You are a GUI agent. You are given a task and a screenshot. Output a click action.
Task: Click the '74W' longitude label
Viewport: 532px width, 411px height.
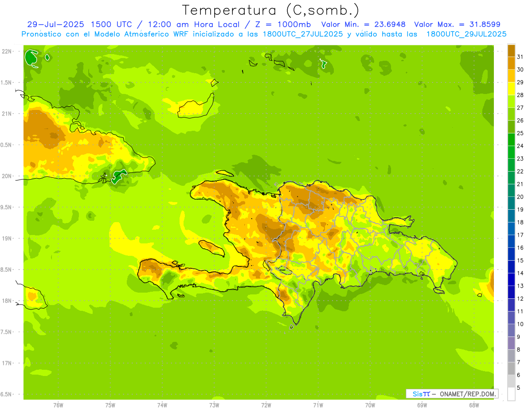pos(162,405)
